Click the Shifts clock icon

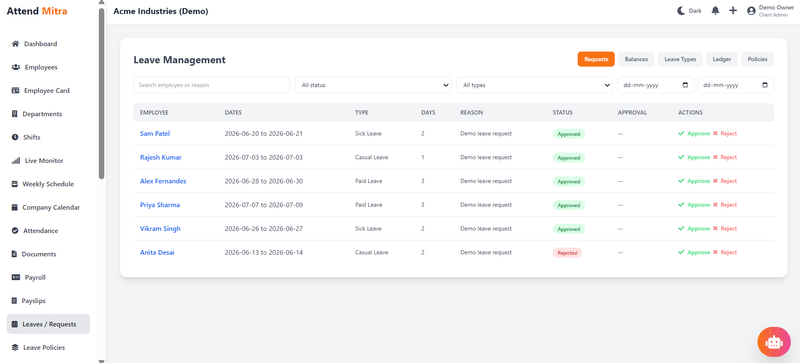point(14,137)
